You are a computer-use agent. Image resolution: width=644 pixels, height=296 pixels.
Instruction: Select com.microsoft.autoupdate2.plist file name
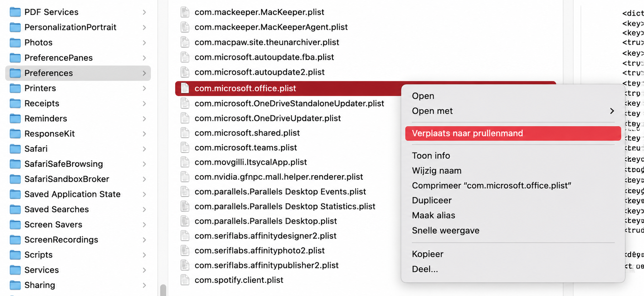(259, 72)
